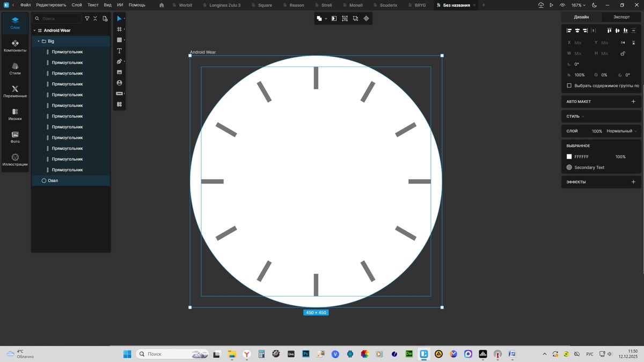Open Rectangle tool options arrow
Image resolution: width=644 pixels, height=362 pixels.
tap(125, 40)
